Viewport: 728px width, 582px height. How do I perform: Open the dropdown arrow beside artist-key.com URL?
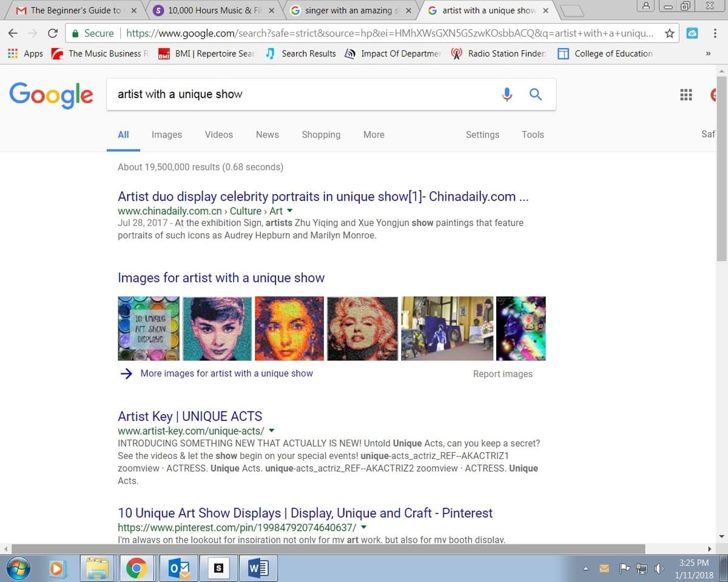[271, 430]
